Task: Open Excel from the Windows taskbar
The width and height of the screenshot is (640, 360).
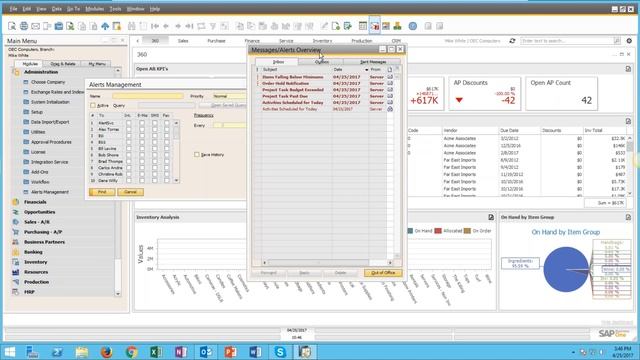Action: tap(156, 351)
